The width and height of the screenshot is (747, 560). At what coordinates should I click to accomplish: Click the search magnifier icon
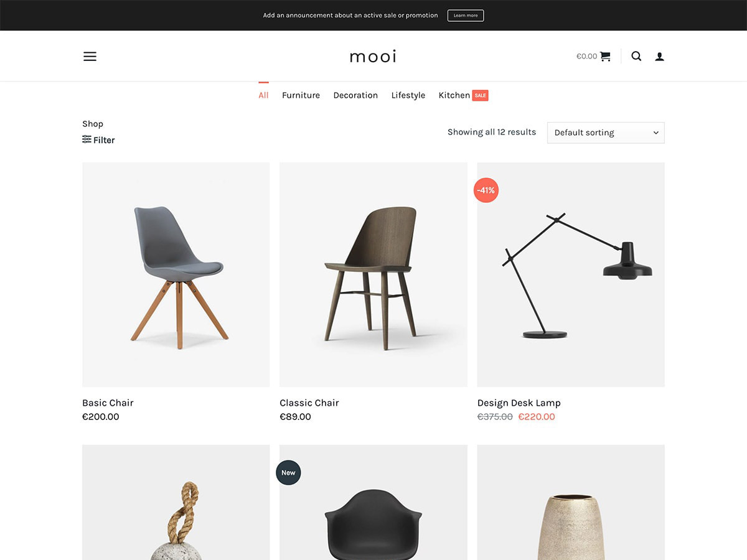[636, 56]
